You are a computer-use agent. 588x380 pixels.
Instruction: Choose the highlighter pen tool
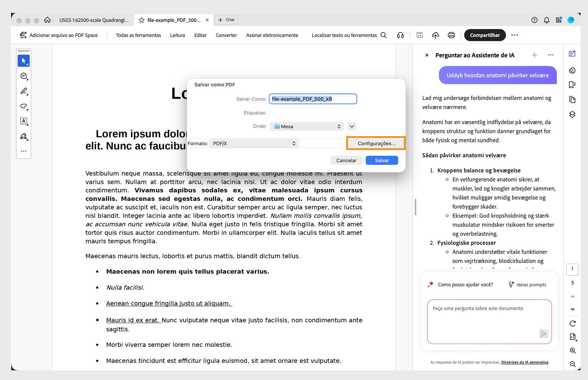pos(24,91)
